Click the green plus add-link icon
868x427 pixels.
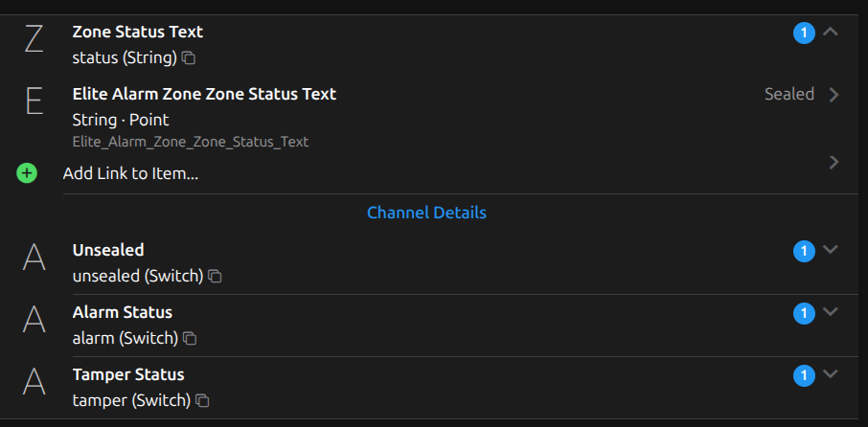coord(27,173)
